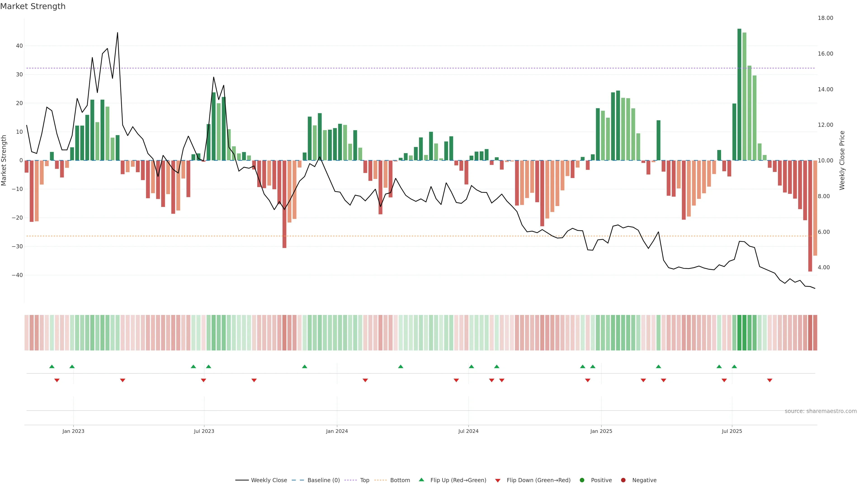Screen dimensions: 868x488
Task: Click the Weekly Close Price axis title
Action: 842,160
